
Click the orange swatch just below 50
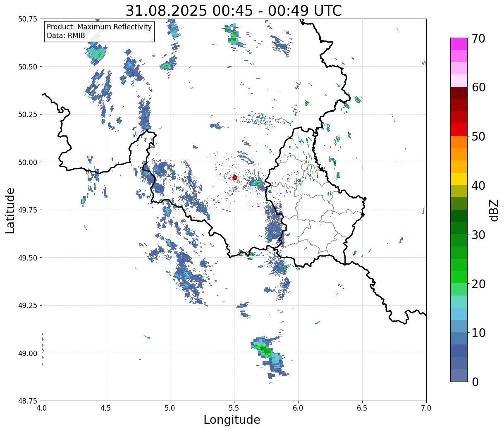pos(459,142)
